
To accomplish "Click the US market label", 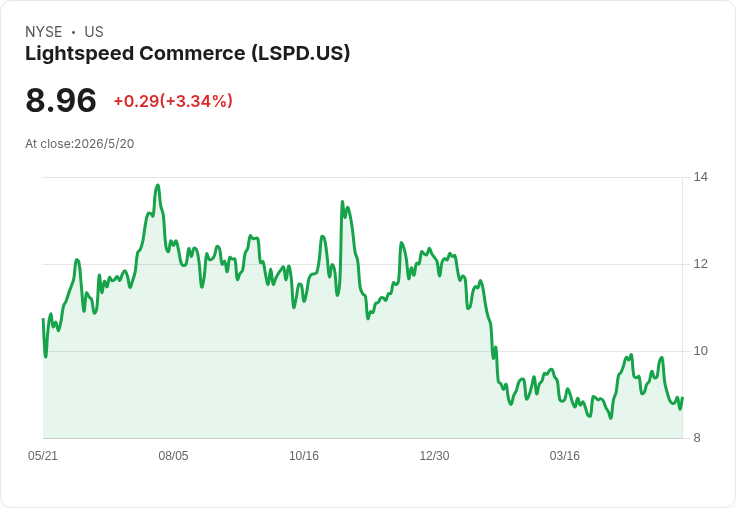I will pyautogui.click(x=94, y=32).
